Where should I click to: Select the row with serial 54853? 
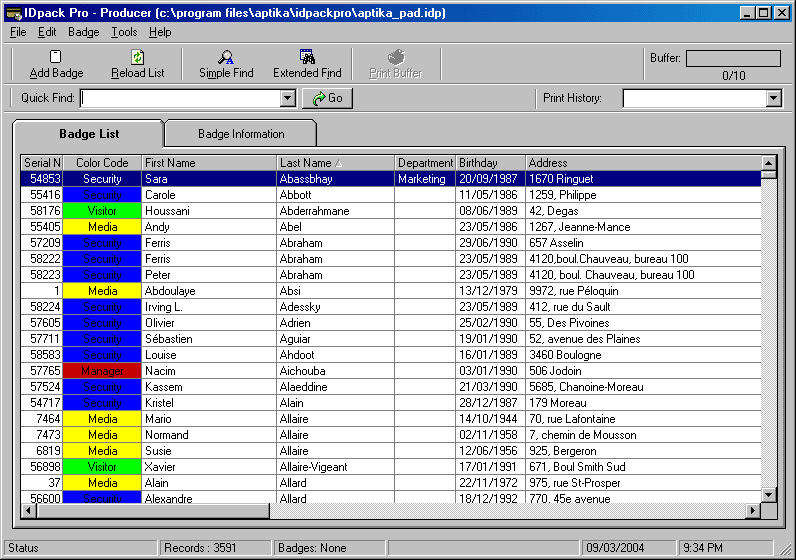click(391, 179)
